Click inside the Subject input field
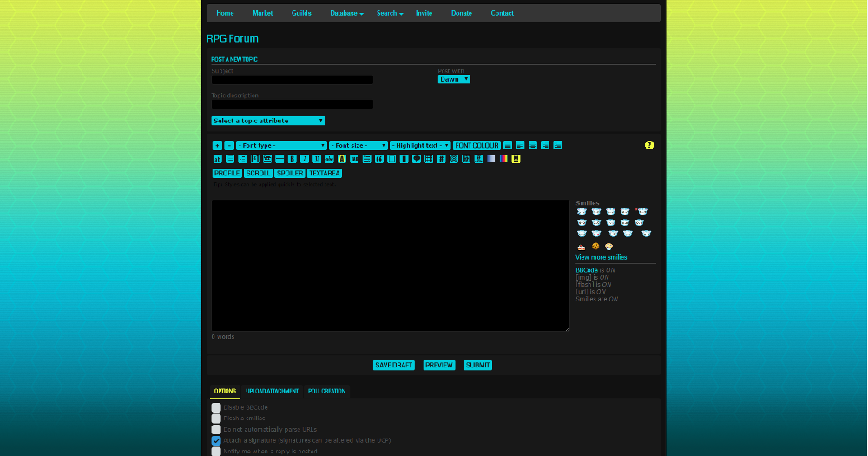 tap(292, 79)
